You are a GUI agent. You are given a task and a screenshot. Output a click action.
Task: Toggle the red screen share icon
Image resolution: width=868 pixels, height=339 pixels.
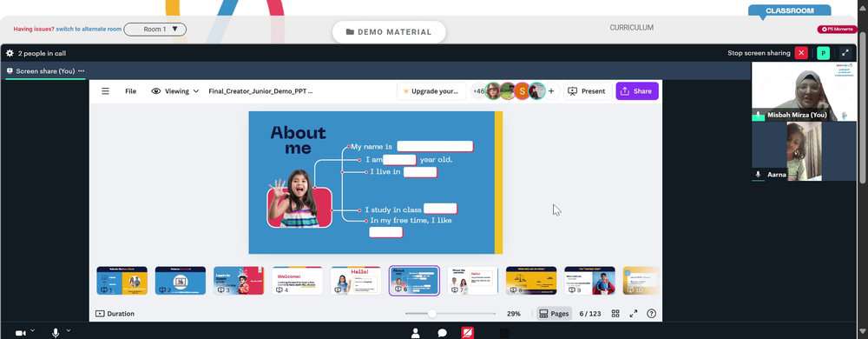point(468,333)
